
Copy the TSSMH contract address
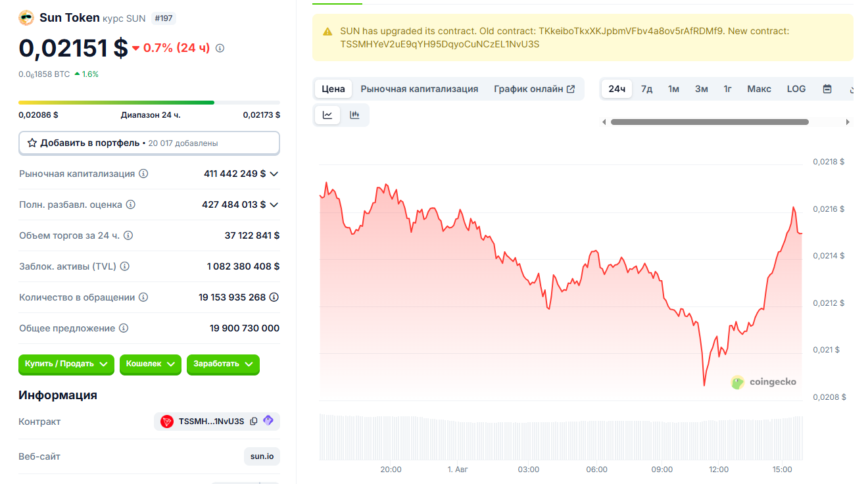pyautogui.click(x=254, y=422)
